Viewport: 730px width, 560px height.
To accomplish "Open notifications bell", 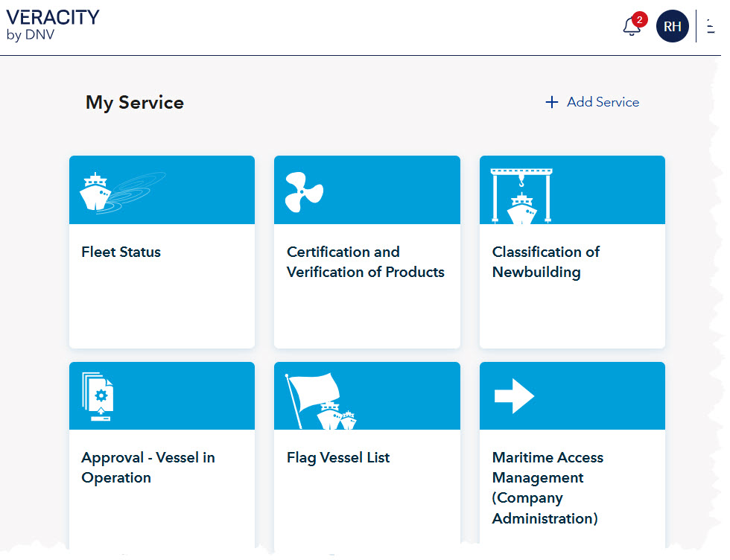I will coord(631,28).
